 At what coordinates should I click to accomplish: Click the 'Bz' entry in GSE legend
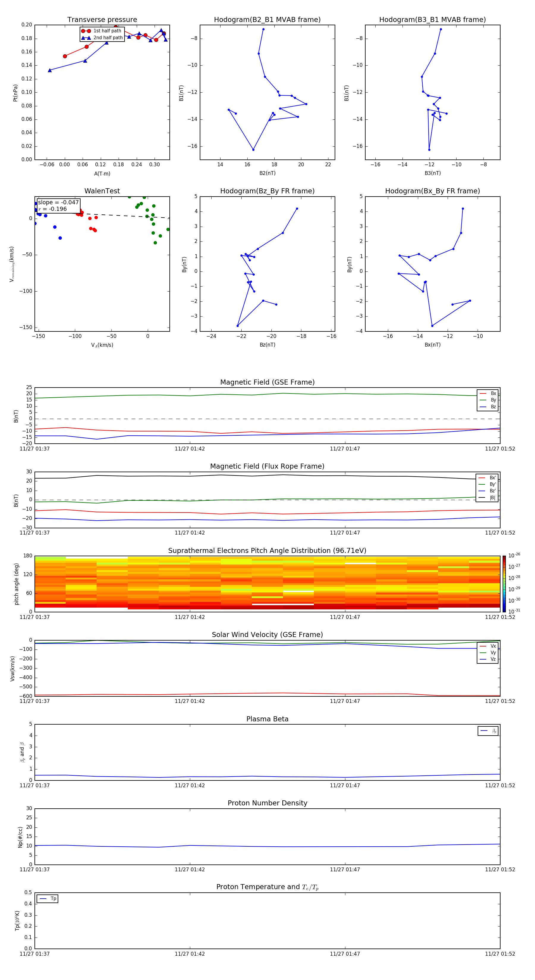click(x=488, y=407)
